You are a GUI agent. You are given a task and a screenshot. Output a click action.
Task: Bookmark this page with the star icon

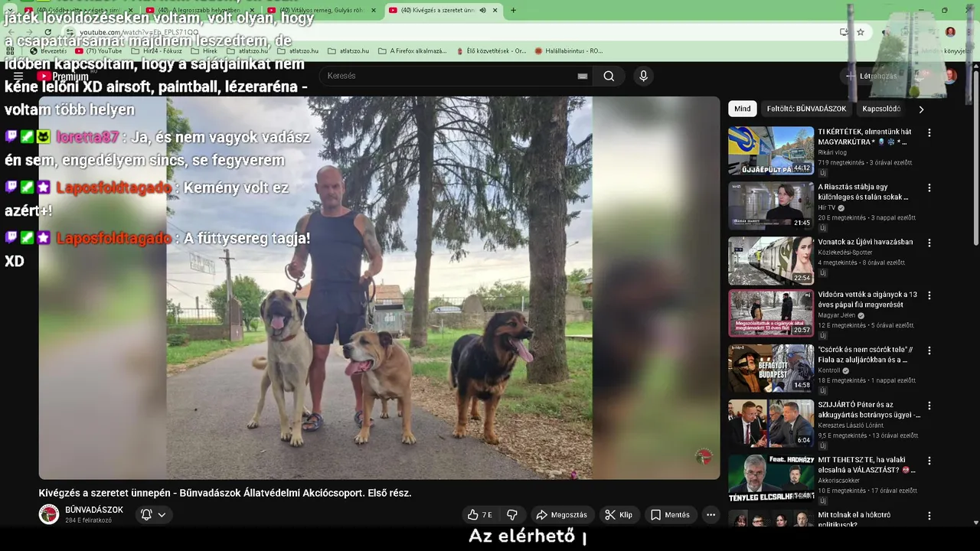point(861,32)
